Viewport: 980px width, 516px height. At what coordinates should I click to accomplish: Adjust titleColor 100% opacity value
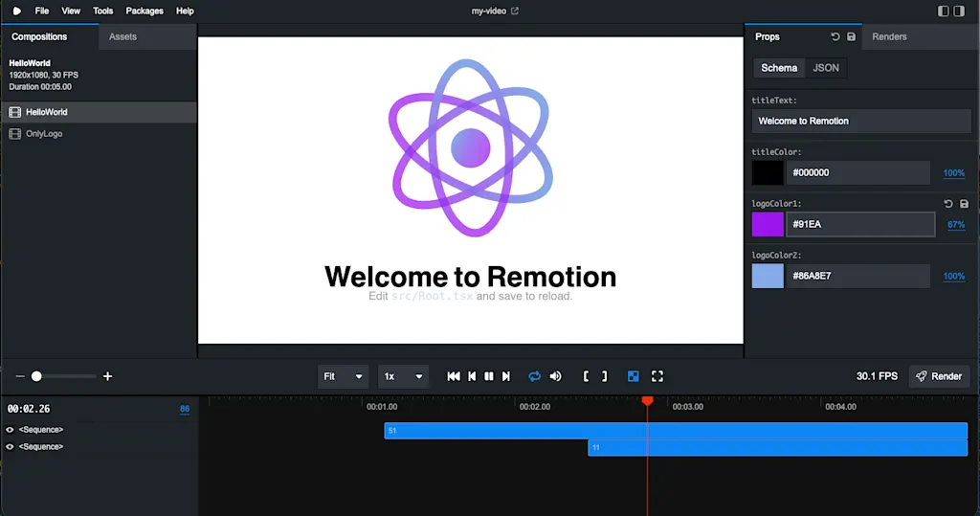tap(954, 173)
